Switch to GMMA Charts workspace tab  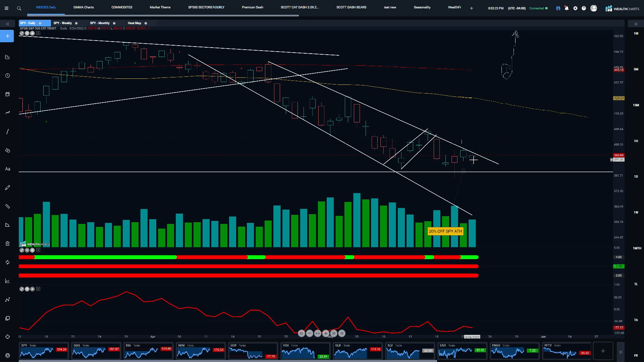pyautogui.click(x=84, y=7)
